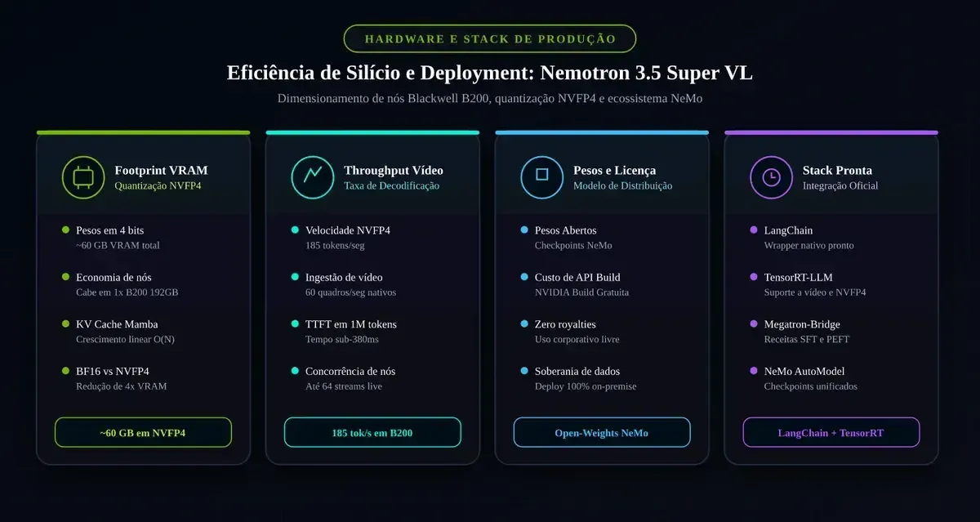The image size is (980, 522).
Task: Select the "Concorrência de nós" list item
Action: point(350,371)
